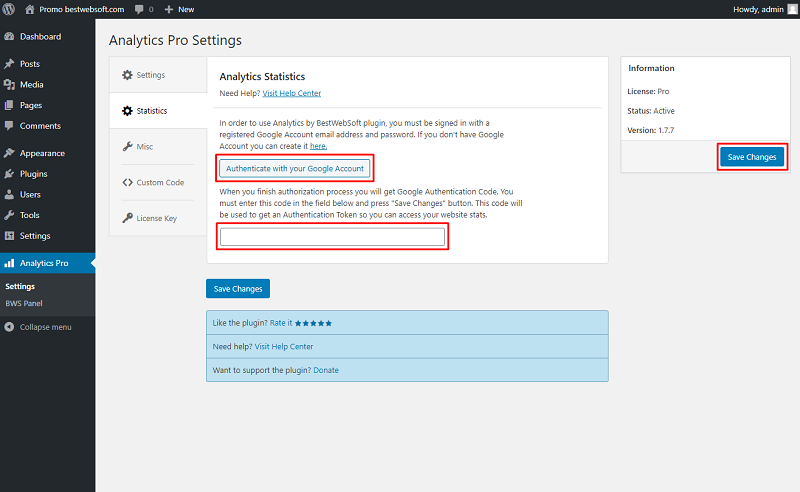Image resolution: width=800 pixels, height=492 pixels.
Task: Click the Dashboard gauge icon
Action: click(9, 36)
